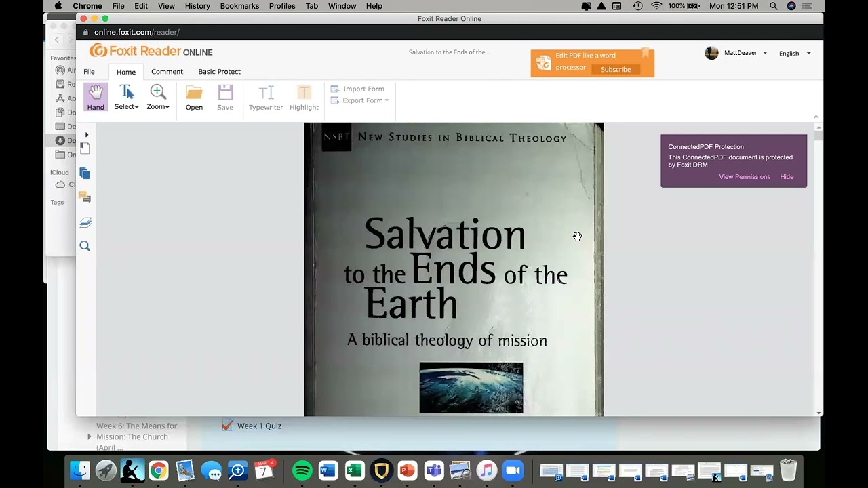Image resolution: width=868 pixels, height=488 pixels.
Task: Open the layers side panel
Action: coord(85,222)
